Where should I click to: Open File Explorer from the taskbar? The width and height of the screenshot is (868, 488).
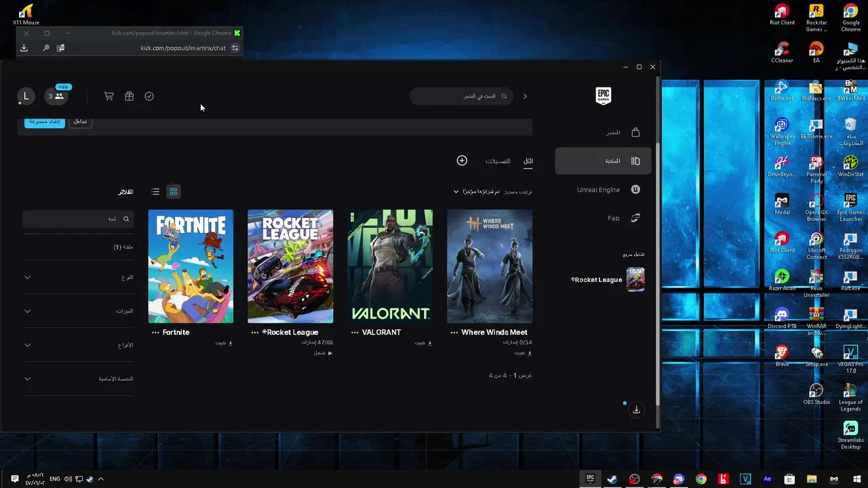tap(812, 479)
